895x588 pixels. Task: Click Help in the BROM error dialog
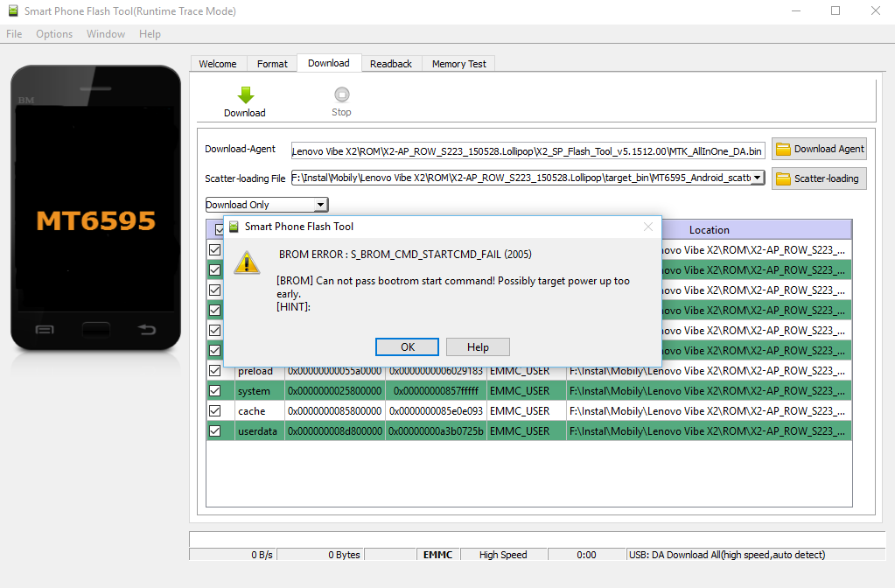pos(478,347)
